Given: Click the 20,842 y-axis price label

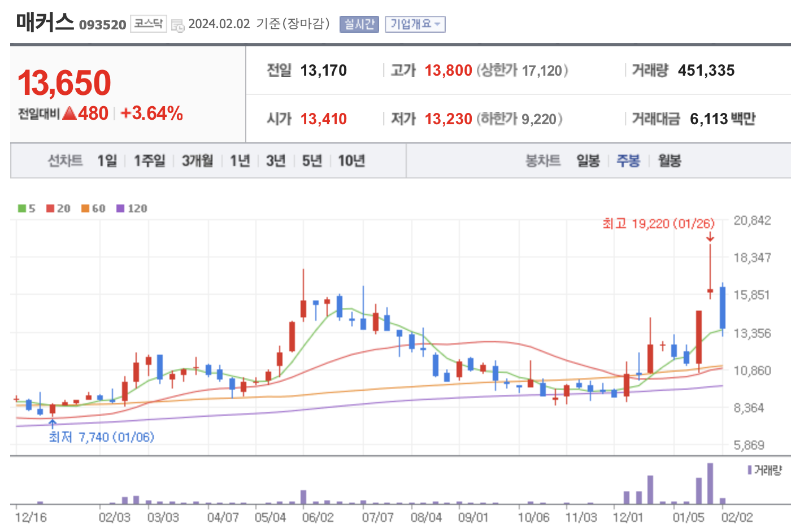Looking at the screenshot, I should click(x=752, y=220).
